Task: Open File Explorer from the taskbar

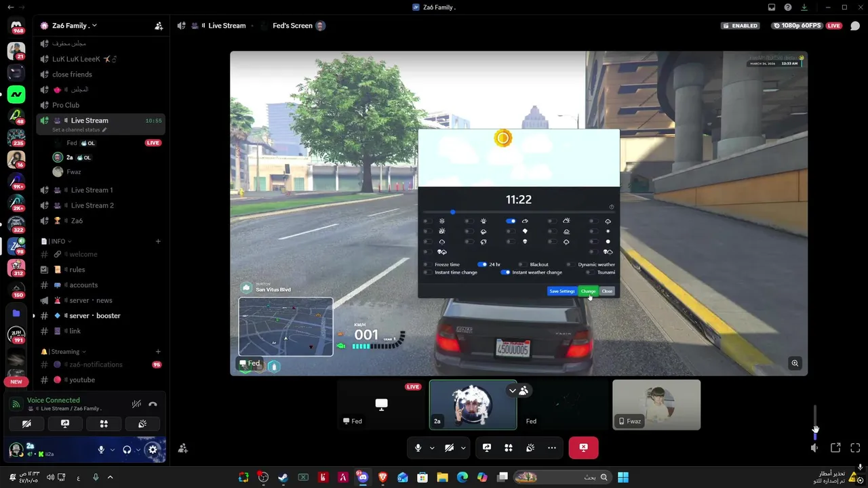Action: 442,477
